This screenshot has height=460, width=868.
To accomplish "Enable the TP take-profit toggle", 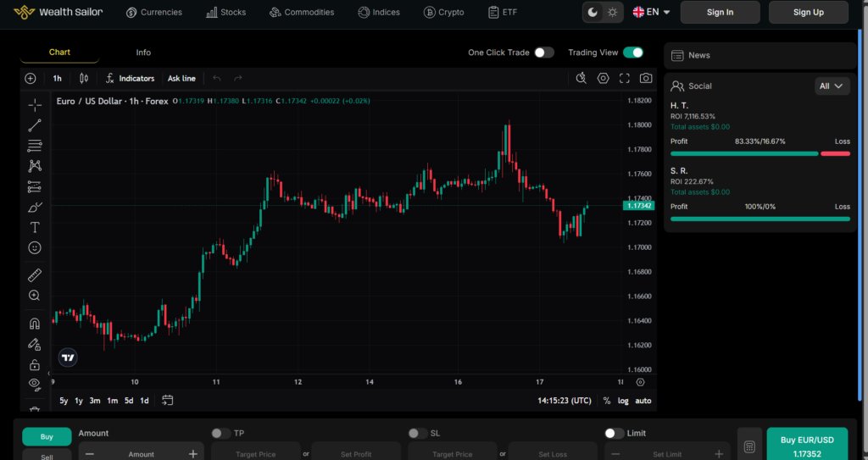I will pyautogui.click(x=221, y=434).
